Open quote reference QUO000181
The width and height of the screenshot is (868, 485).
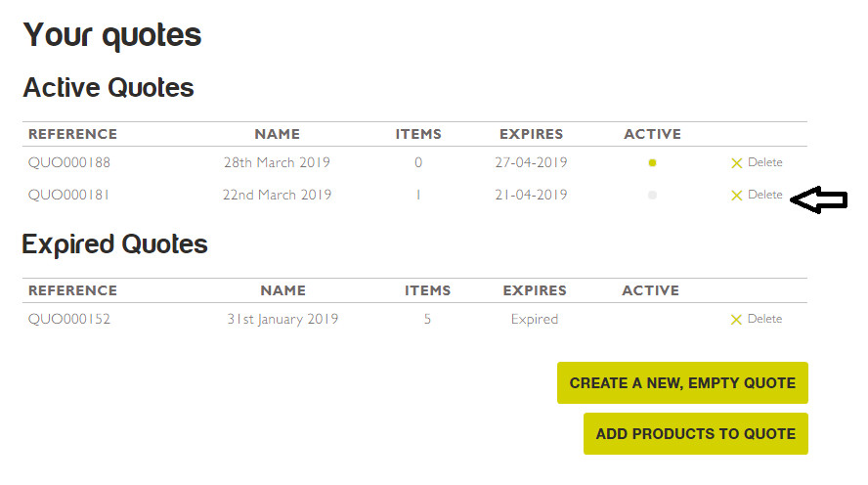tap(68, 195)
